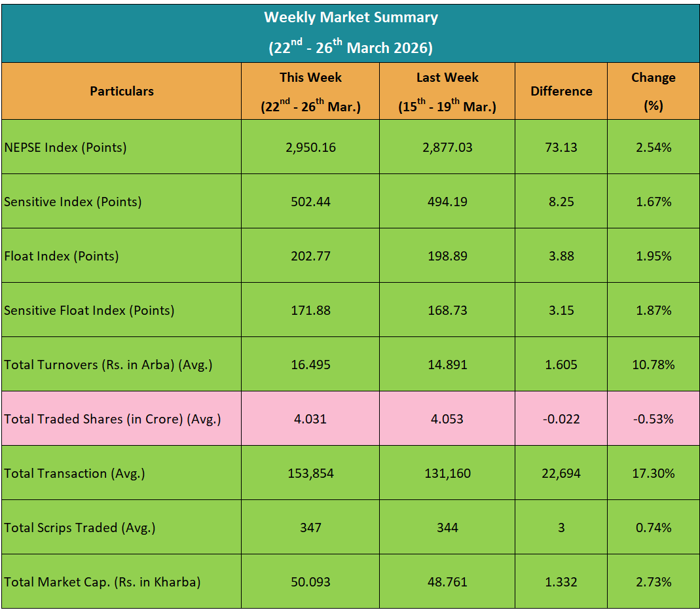700x610 pixels.
Task: Select NEPSE this week value 2,950.16
Action: (x=310, y=147)
